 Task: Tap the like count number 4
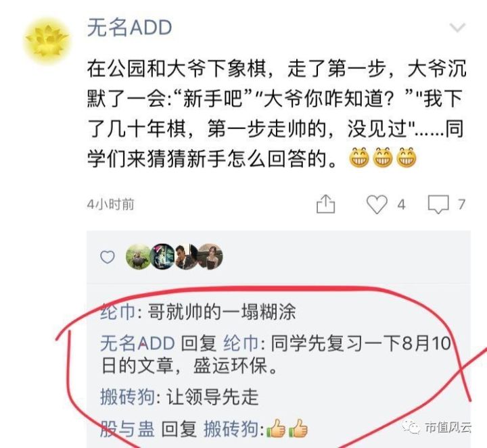coord(402,205)
